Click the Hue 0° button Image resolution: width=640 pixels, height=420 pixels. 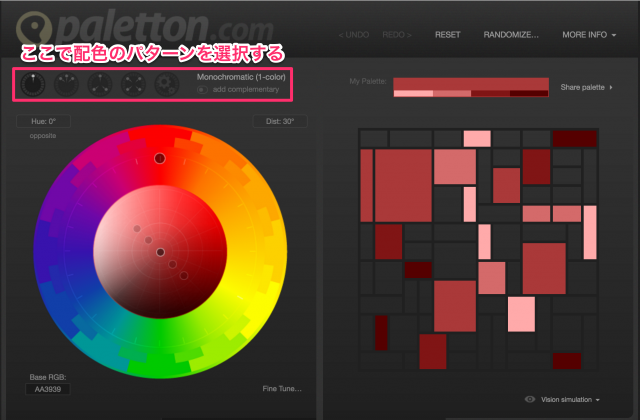click(42, 122)
